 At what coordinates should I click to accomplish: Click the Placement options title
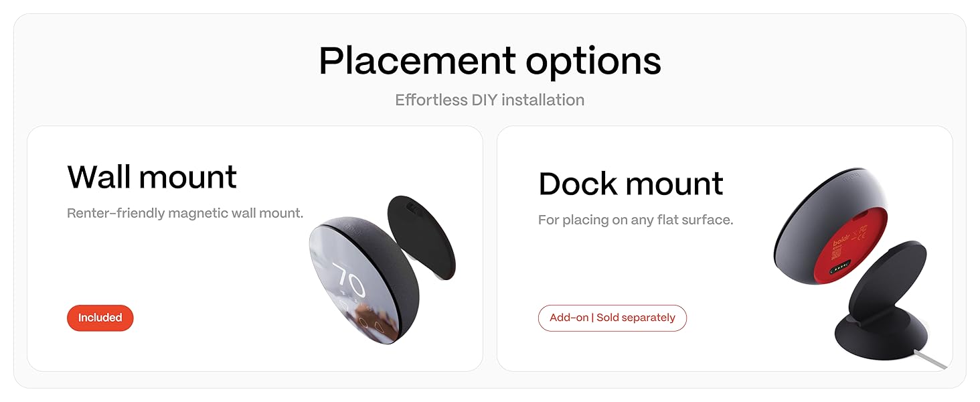coord(490,61)
